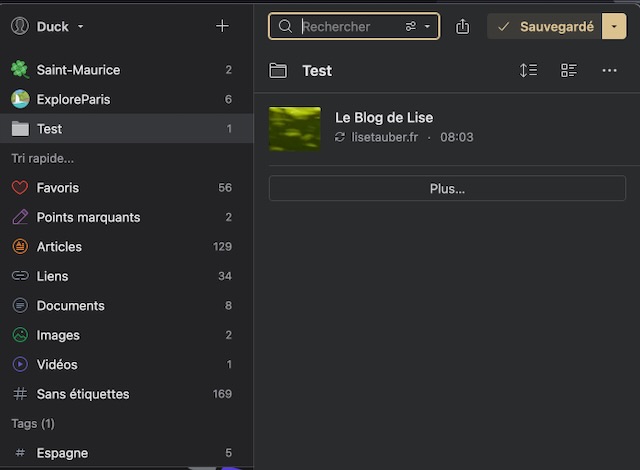Open the share/export icon in toolbar
The image size is (640, 470).
[462, 27]
